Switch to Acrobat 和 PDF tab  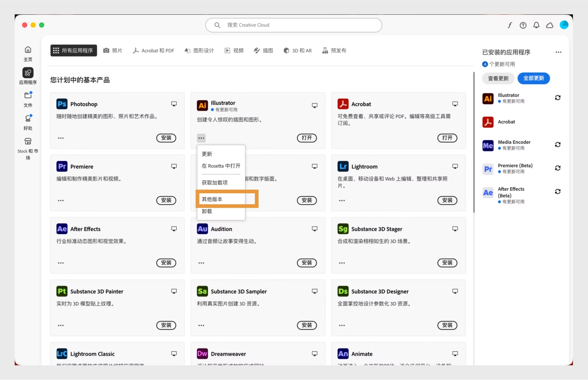tap(154, 50)
